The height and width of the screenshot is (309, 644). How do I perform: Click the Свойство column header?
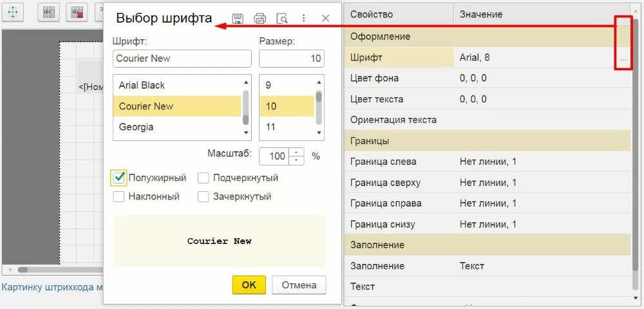[x=399, y=14]
